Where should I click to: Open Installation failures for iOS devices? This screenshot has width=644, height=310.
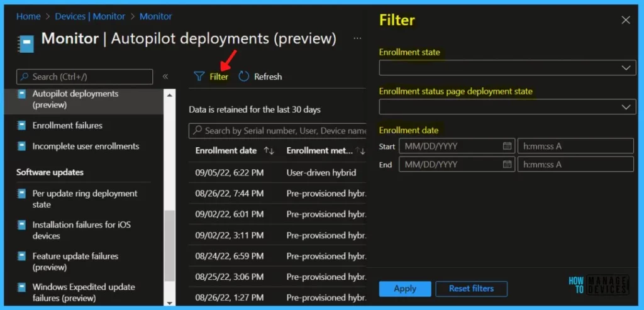(82, 230)
